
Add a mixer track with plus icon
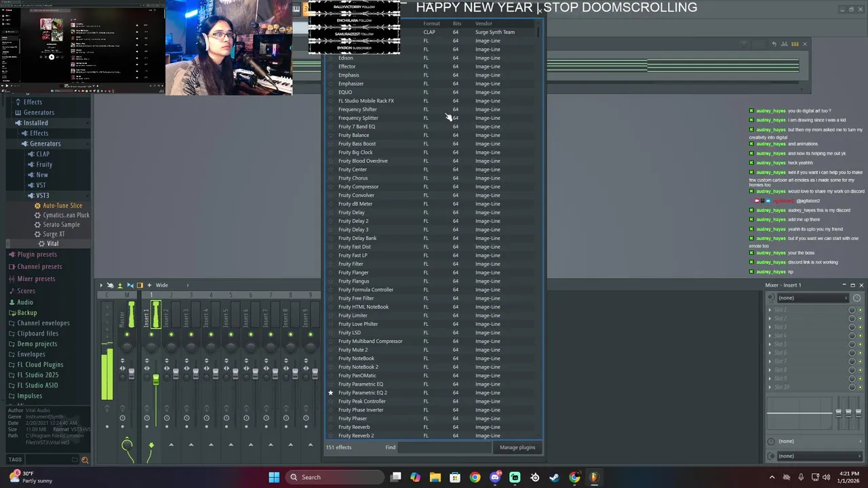[149, 285]
